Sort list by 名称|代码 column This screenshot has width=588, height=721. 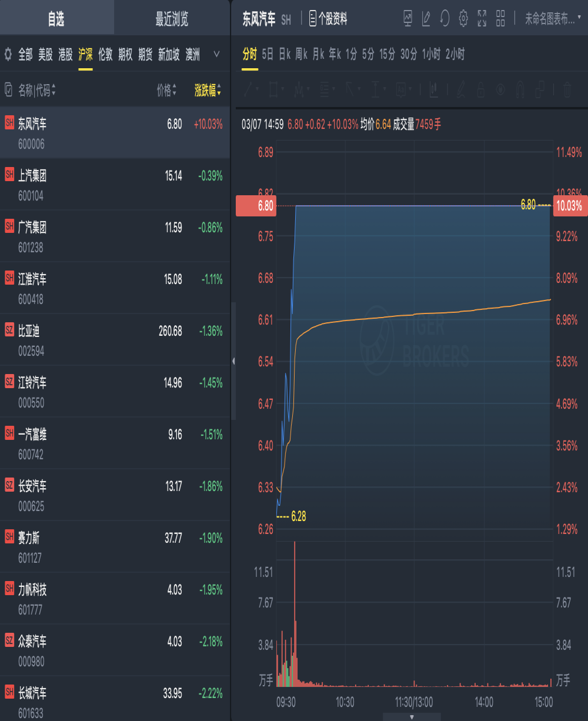tap(37, 90)
